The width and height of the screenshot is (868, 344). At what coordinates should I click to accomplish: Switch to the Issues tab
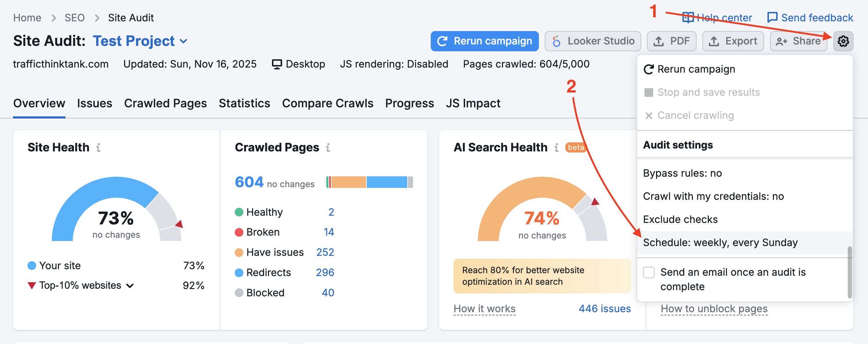click(x=94, y=103)
